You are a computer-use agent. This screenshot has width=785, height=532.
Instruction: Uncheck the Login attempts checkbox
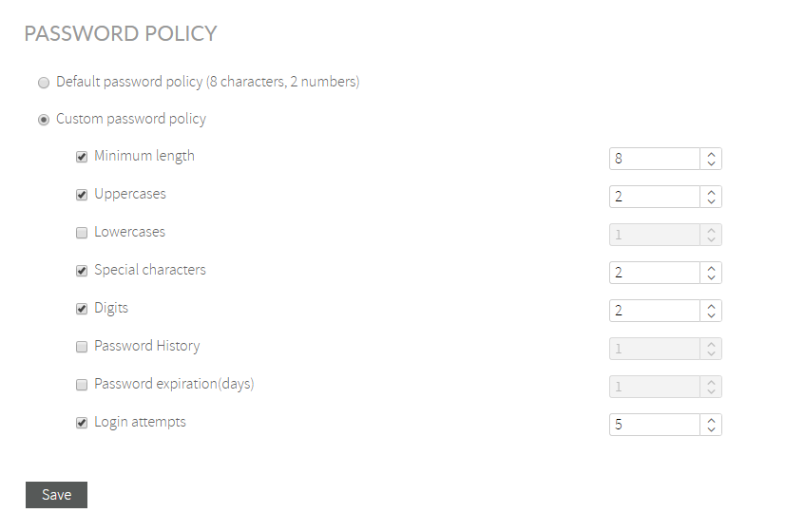point(82,423)
